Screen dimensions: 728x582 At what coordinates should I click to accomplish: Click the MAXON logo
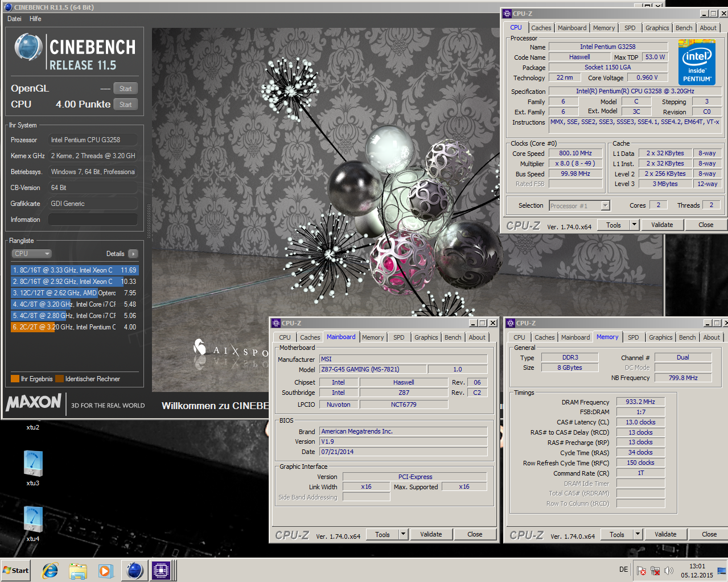(x=34, y=402)
